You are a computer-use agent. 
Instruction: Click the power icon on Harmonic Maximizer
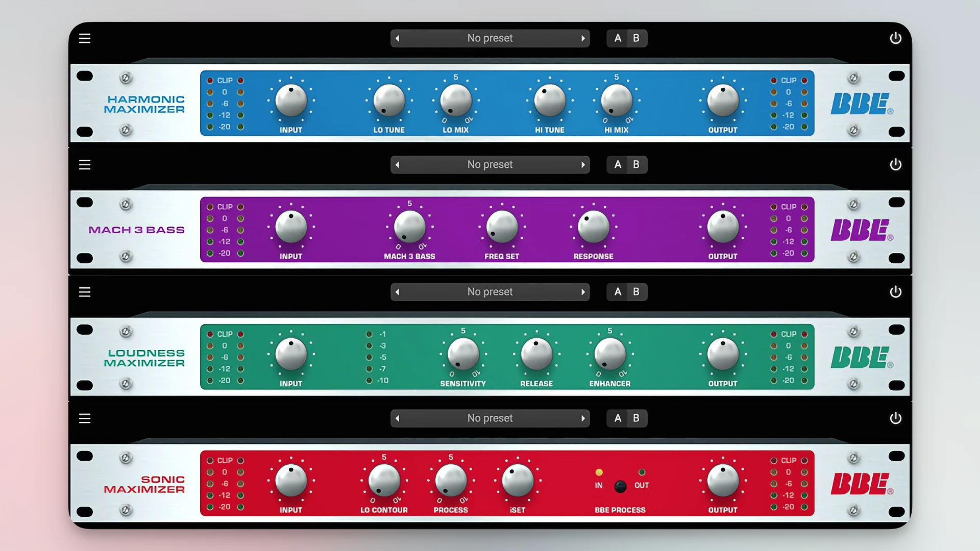[x=896, y=38]
